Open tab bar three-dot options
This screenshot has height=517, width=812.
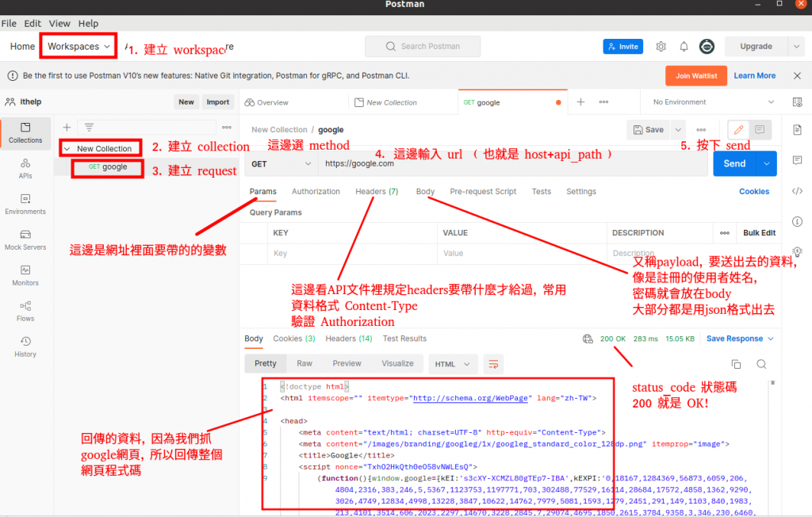603,102
